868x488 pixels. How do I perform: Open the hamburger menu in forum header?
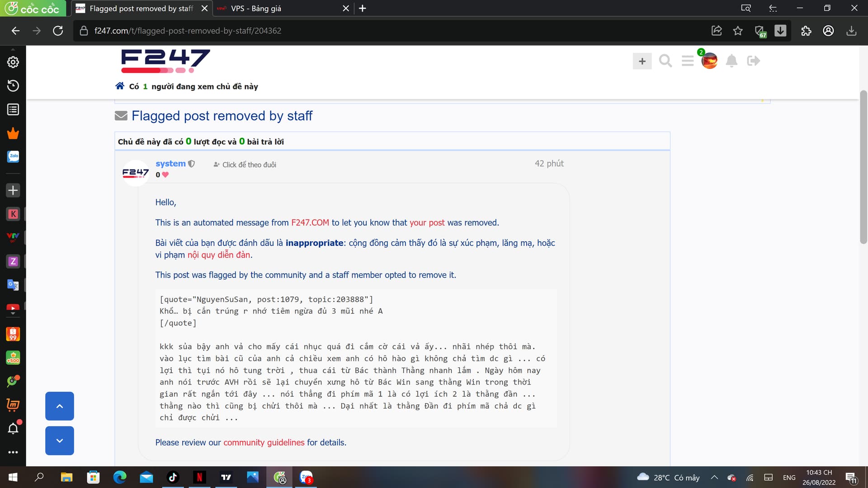point(688,61)
